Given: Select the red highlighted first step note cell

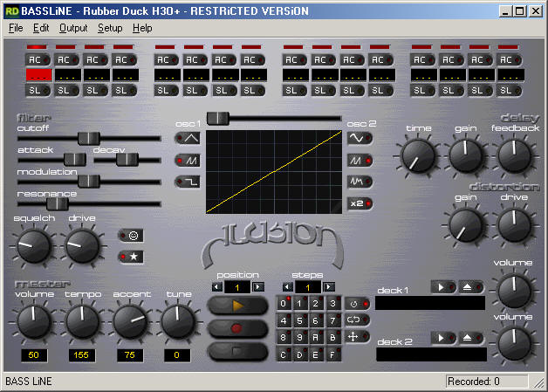Looking at the screenshot, I should coord(38,75).
